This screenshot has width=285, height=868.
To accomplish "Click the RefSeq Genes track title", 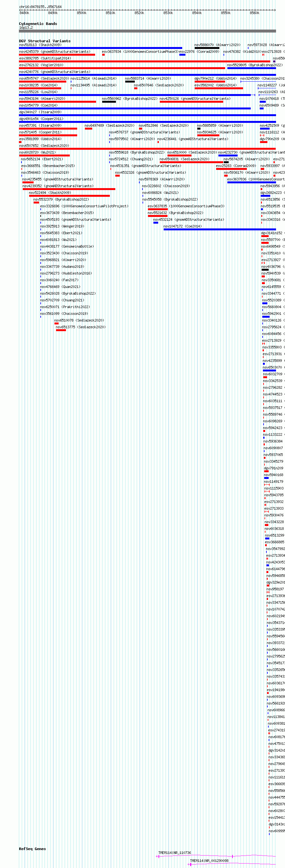I will click(32, 849).
